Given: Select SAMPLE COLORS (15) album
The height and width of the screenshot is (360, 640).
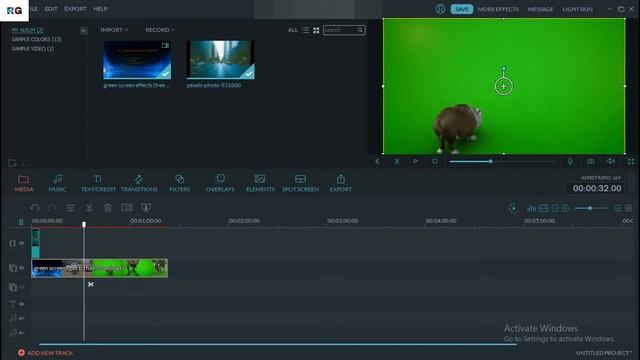Looking at the screenshot, I should 36,39.
